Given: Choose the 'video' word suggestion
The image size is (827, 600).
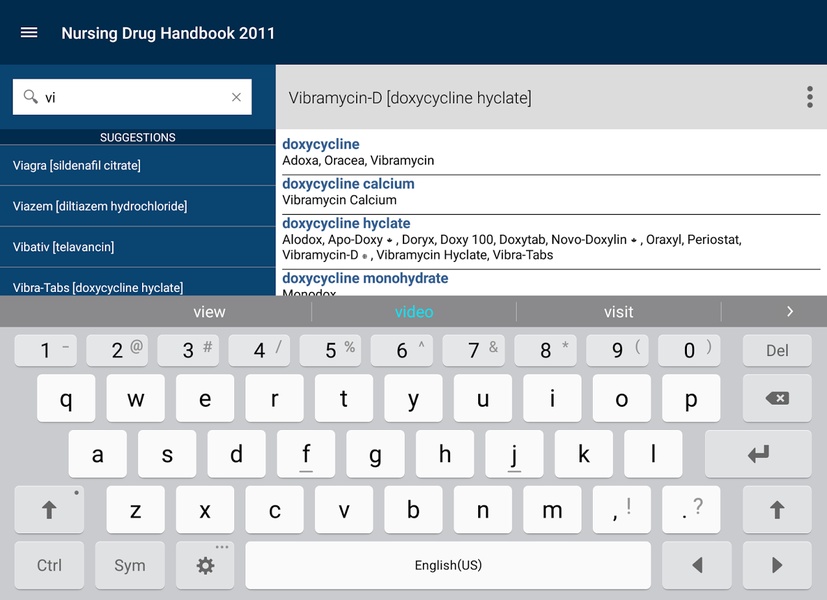Looking at the screenshot, I should point(414,312).
